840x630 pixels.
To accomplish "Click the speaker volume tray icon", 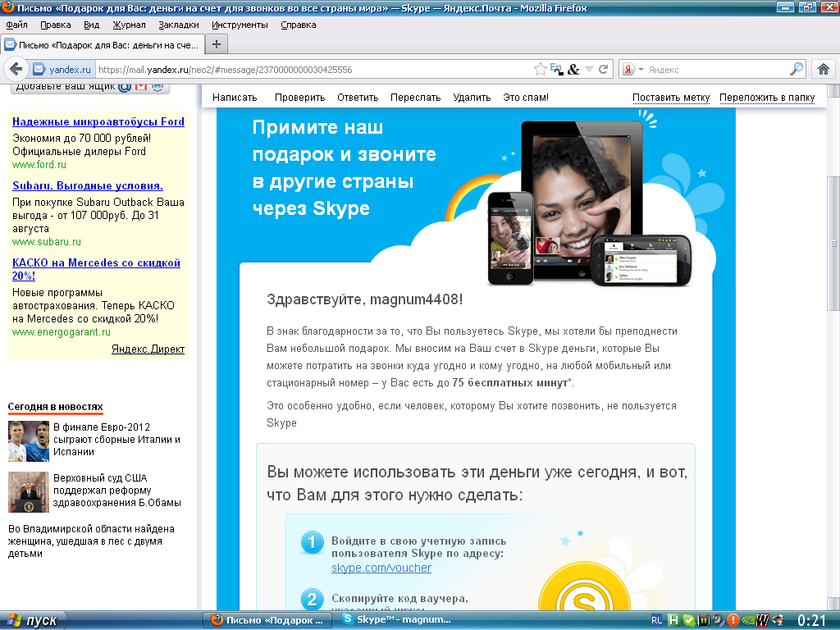I will point(719,621).
